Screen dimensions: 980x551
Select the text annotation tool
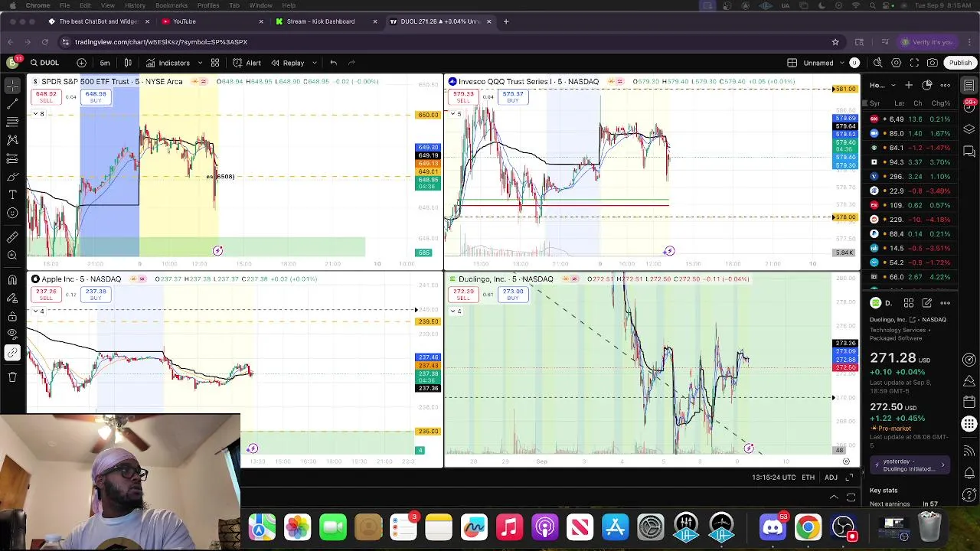tap(12, 194)
